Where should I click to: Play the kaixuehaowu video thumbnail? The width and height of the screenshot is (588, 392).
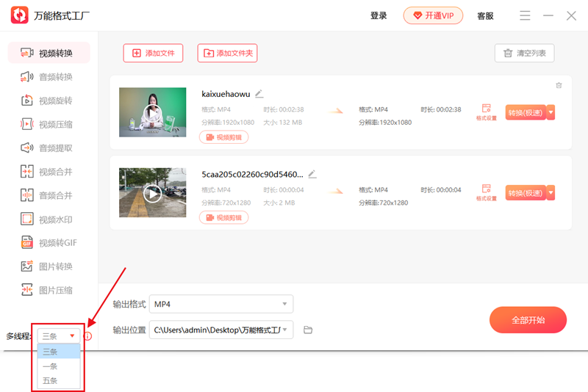tap(153, 112)
